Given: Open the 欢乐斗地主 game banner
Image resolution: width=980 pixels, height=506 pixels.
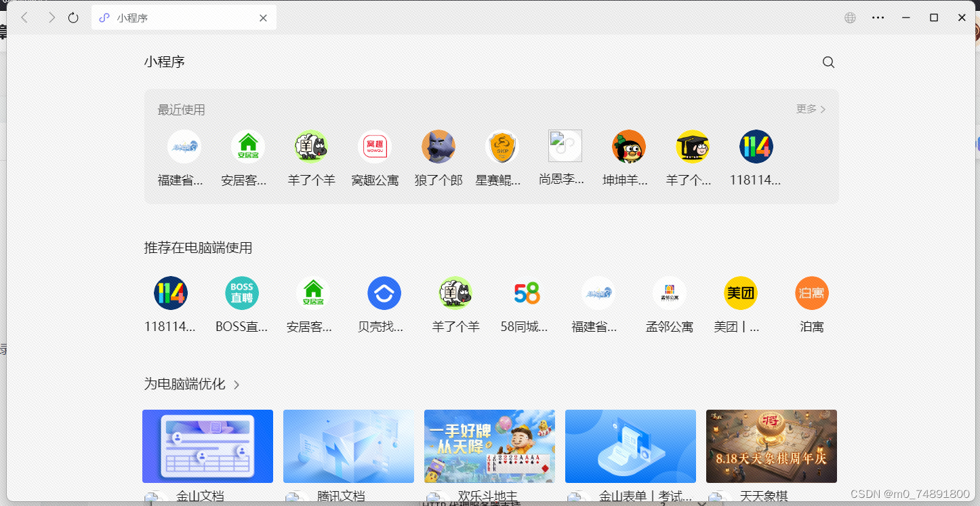Looking at the screenshot, I should 489,446.
